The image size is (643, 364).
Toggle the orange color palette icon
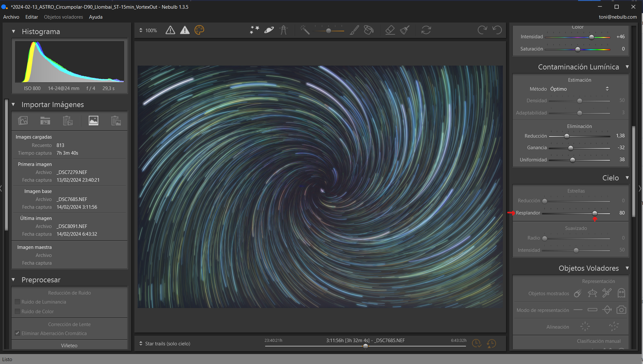(x=199, y=30)
